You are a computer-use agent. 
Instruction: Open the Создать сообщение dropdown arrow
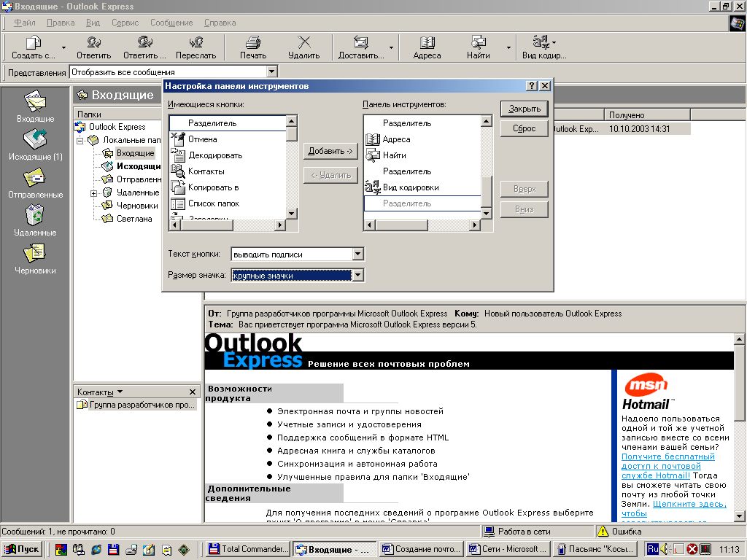point(63,47)
